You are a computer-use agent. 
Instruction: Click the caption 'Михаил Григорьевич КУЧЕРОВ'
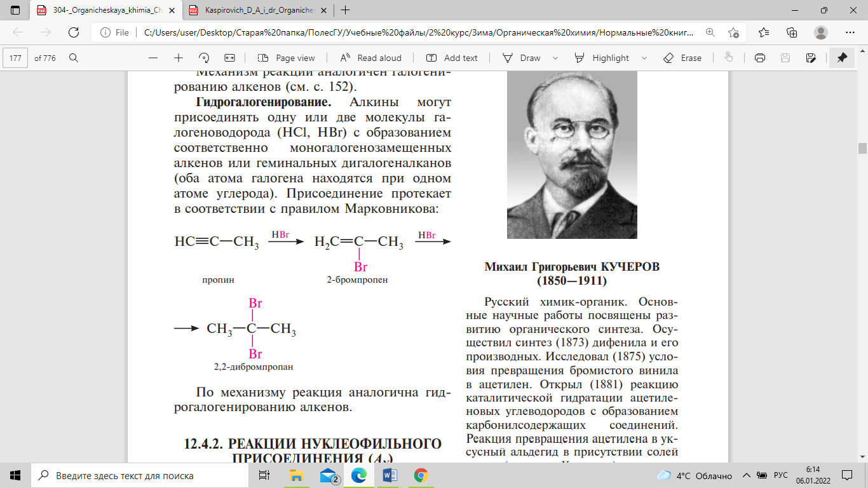tap(572, 267)
